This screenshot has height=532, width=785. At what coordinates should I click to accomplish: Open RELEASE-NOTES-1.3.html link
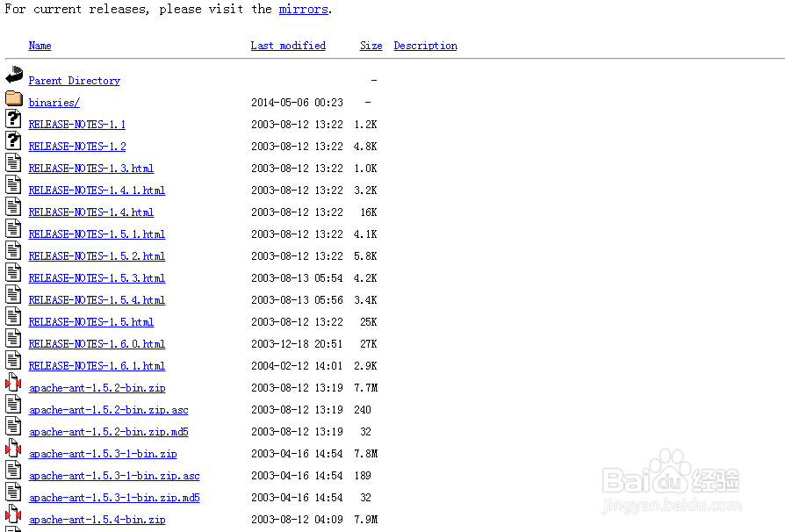click(x=91, y=169)
